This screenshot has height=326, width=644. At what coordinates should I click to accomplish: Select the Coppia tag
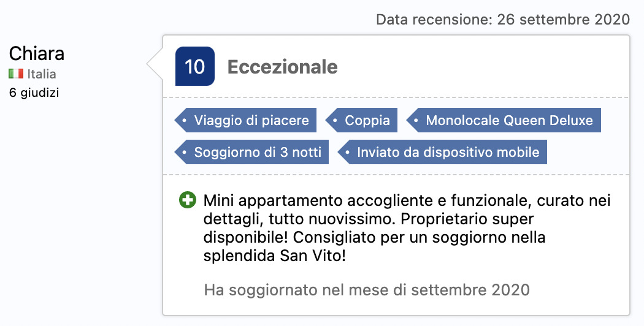(x=361, y=120)
